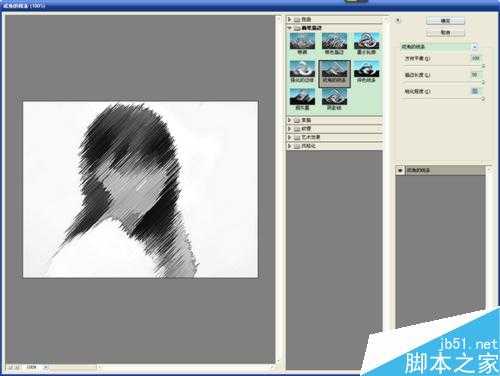The image size is (500, 376).
Task: Open the preview zoom percentage dropdown
Action: [46, 367]
